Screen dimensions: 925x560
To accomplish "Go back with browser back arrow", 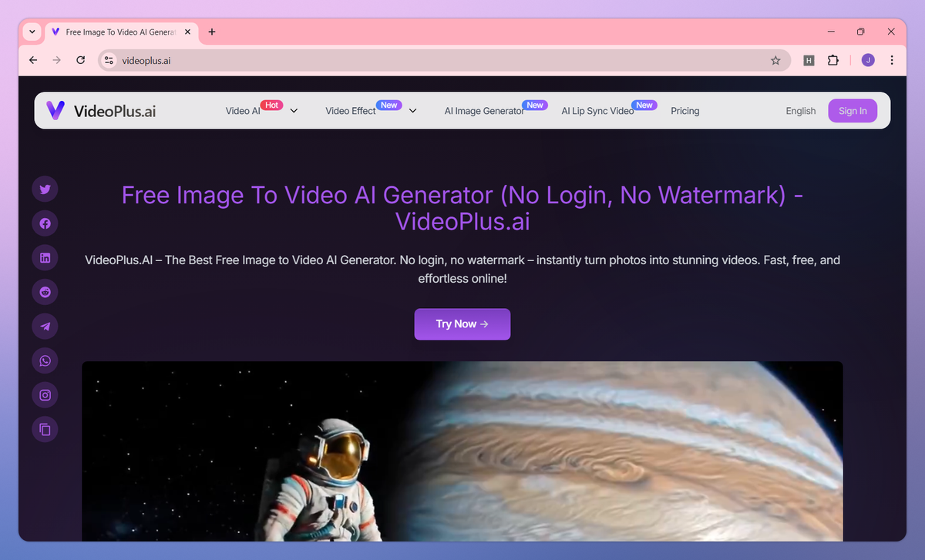I will pyautogui.click(x=32, y=60).
